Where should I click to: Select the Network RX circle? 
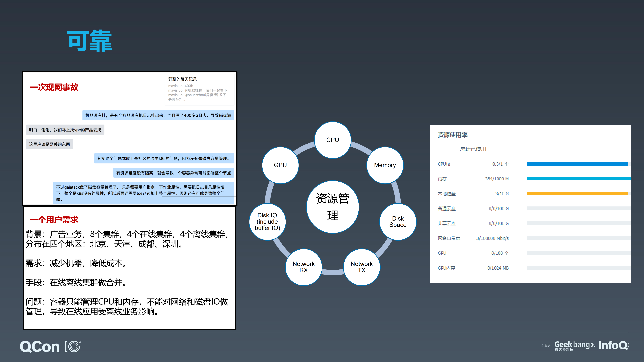303,267
